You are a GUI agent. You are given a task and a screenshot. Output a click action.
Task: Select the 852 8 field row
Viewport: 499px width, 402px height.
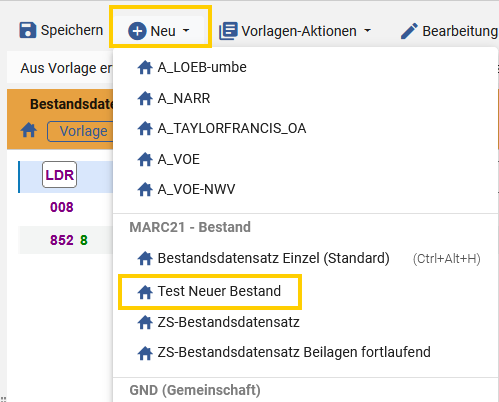click(x=66, y=240)
